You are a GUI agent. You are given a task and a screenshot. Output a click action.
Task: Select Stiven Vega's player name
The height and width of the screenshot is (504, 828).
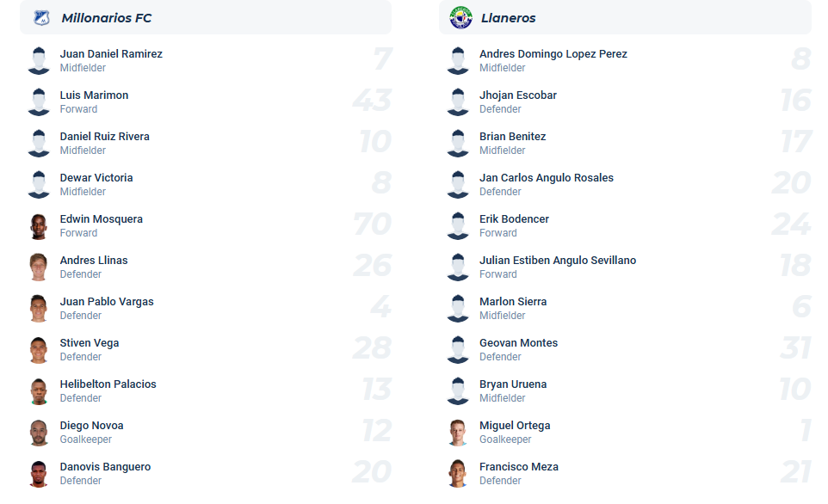coord(90,343)
